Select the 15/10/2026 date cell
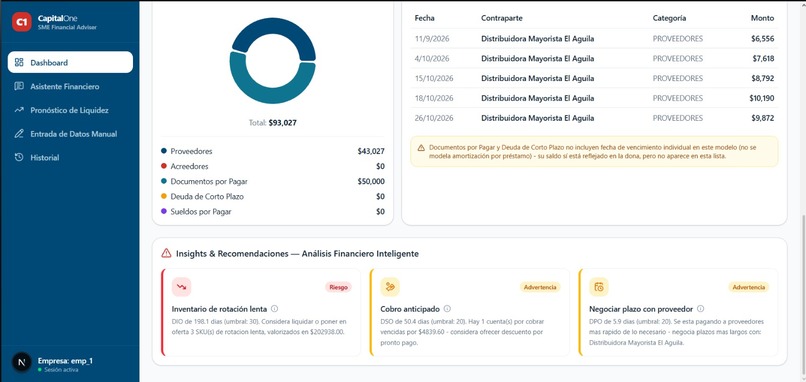This screenshot has height=382, width=806. point(434,78)
